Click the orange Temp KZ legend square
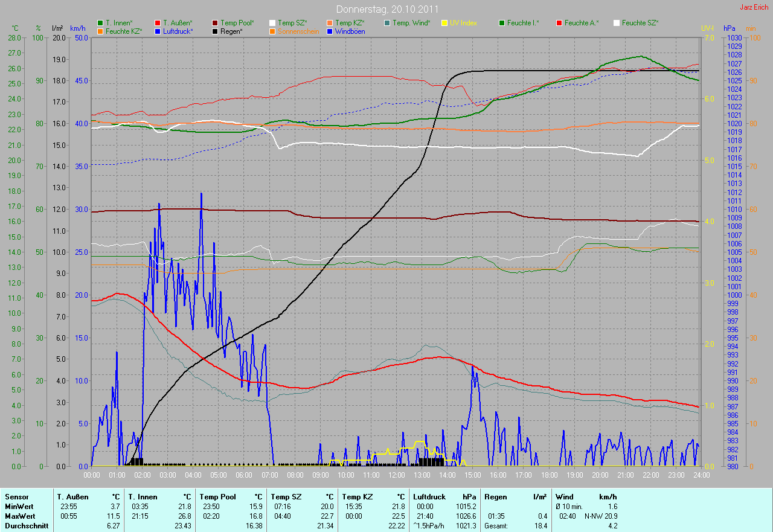The width and height of the screenshot is (773, 532). [x=330, y=23]
